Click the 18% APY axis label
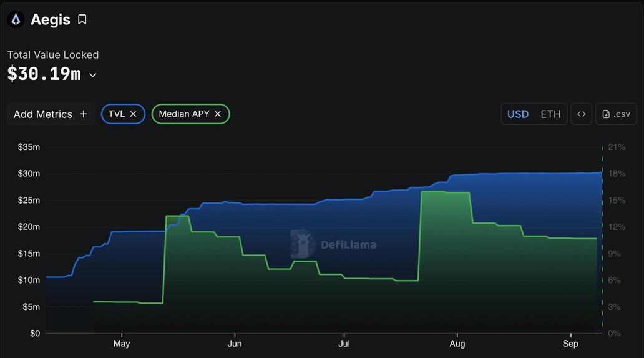Screen dimensions: 644x358 coord(617,174)
